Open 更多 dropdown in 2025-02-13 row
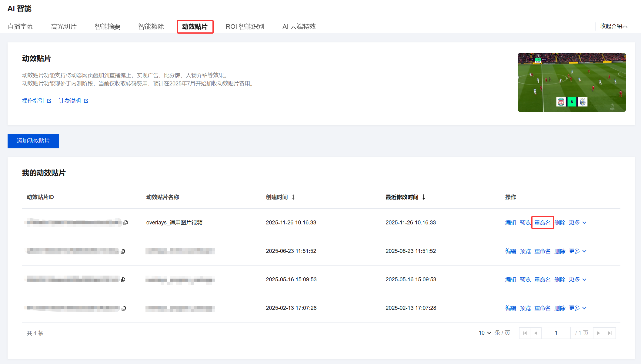The height and width of the screenshot is (364, 641). pyautogui.click(x=577, y=308)
